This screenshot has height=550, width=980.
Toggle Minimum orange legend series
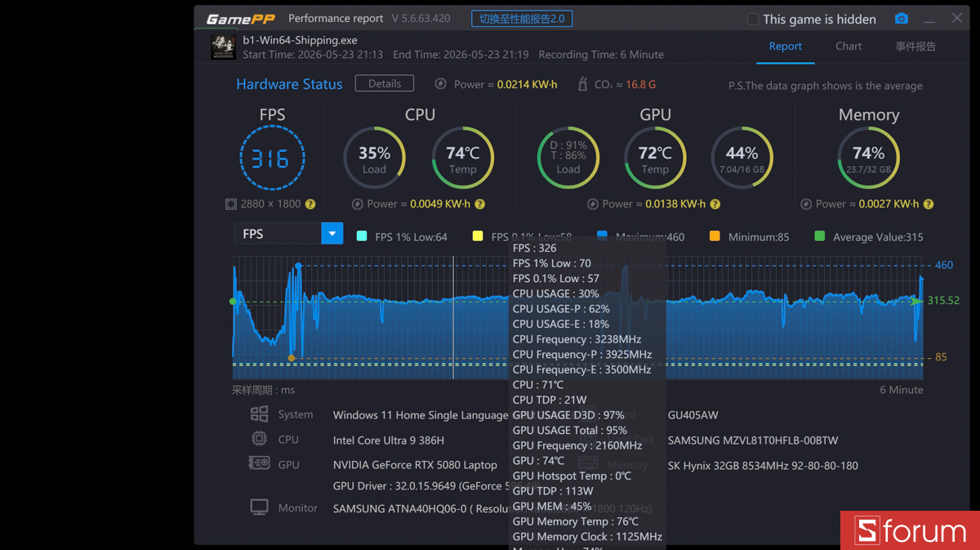[x=715, y=236]
